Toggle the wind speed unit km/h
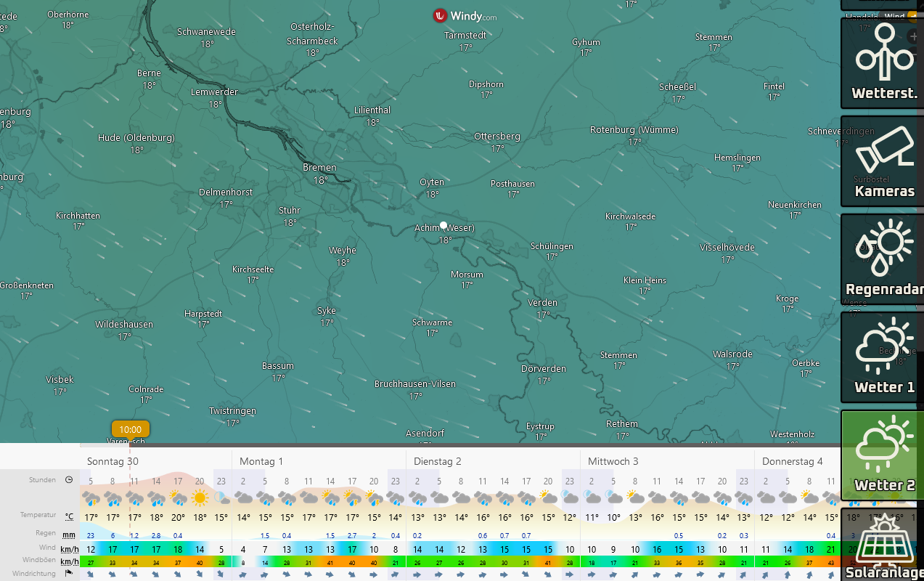 coord(69,549)
